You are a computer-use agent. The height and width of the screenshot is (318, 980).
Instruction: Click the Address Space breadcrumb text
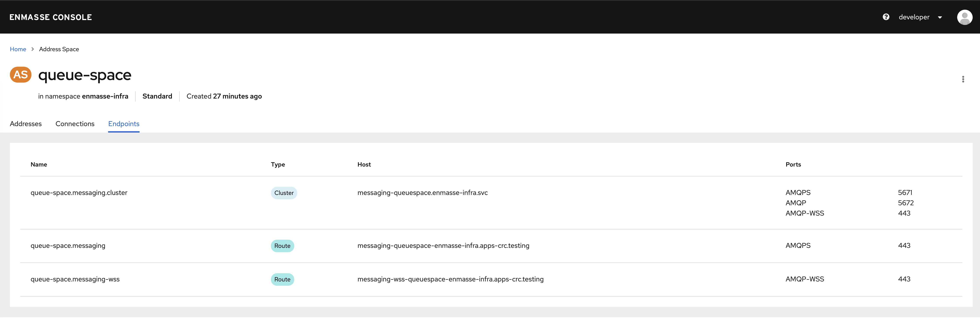pos(59,49)
